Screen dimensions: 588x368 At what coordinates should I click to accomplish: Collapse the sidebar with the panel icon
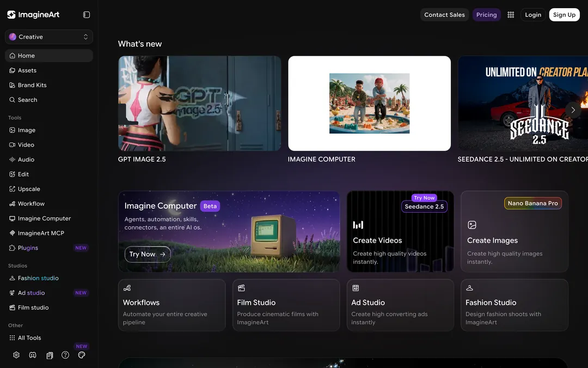tap(87, 15)
